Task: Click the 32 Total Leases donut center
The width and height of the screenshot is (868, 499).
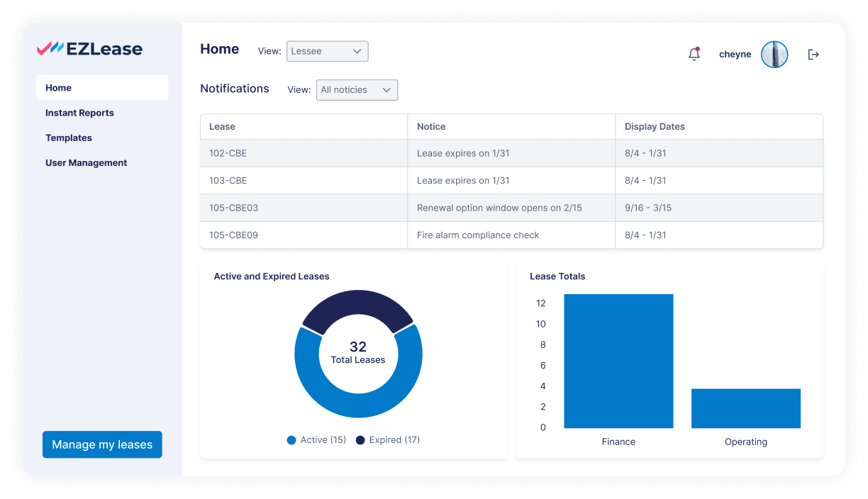Action: tap(358, 352)
